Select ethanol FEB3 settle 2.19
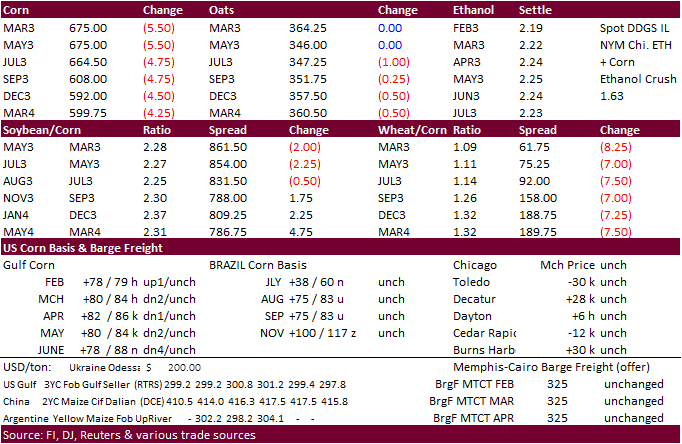The width and height of the screenshot is (682, 444). 531,28
